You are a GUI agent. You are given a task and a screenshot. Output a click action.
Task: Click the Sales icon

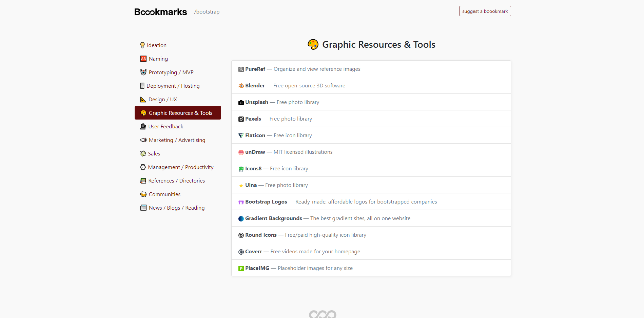click(143, 153)
